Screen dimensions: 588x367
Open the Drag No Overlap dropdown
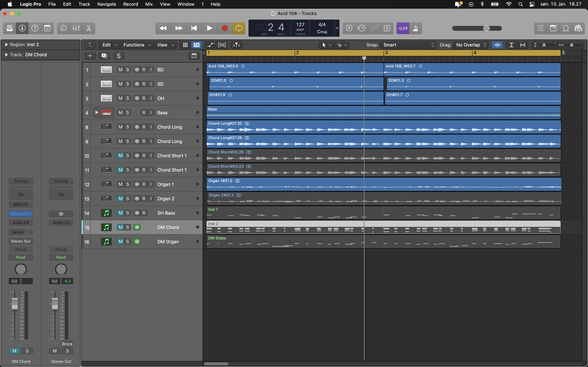click(471, 45)
